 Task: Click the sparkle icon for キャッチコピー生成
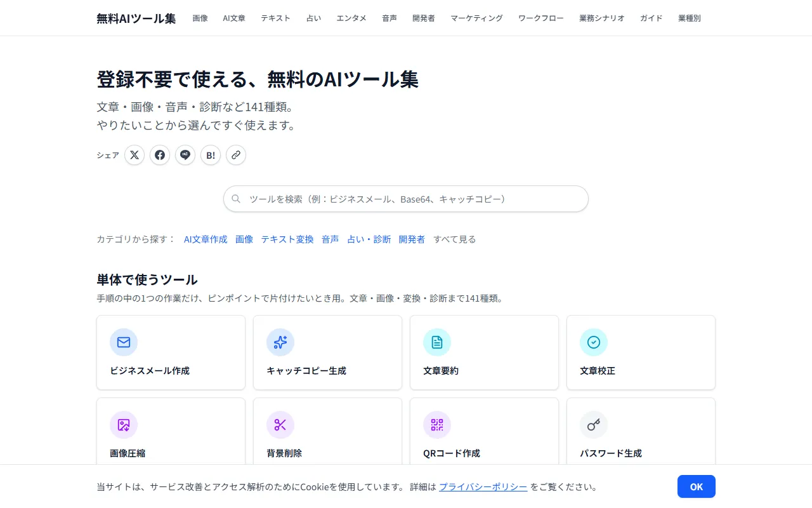click(x=280, y=342)
